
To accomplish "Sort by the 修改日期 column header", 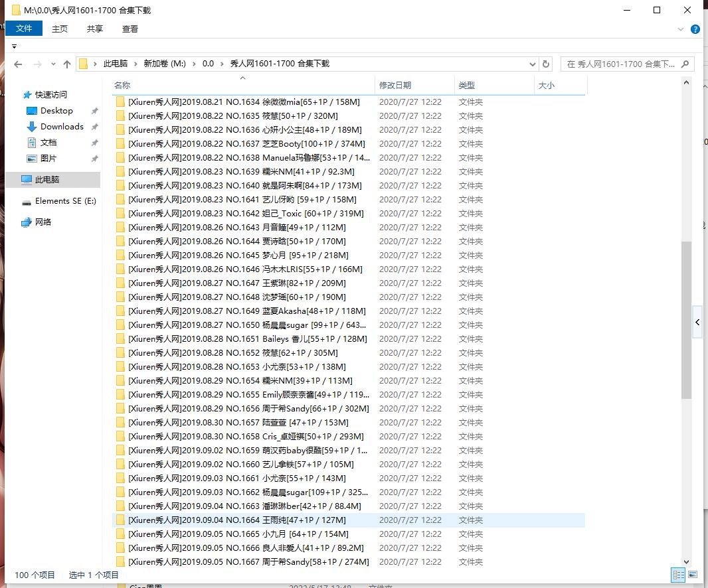I will [x=395, y=86].
